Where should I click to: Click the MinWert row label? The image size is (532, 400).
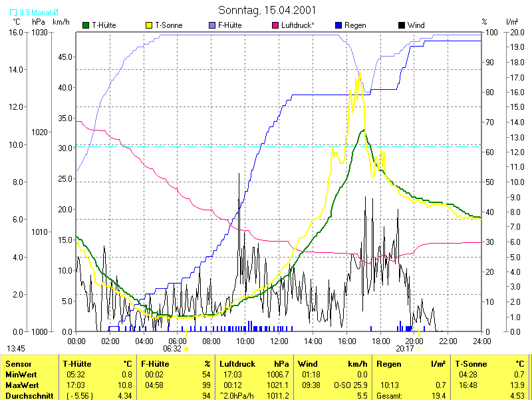(20, 375)
